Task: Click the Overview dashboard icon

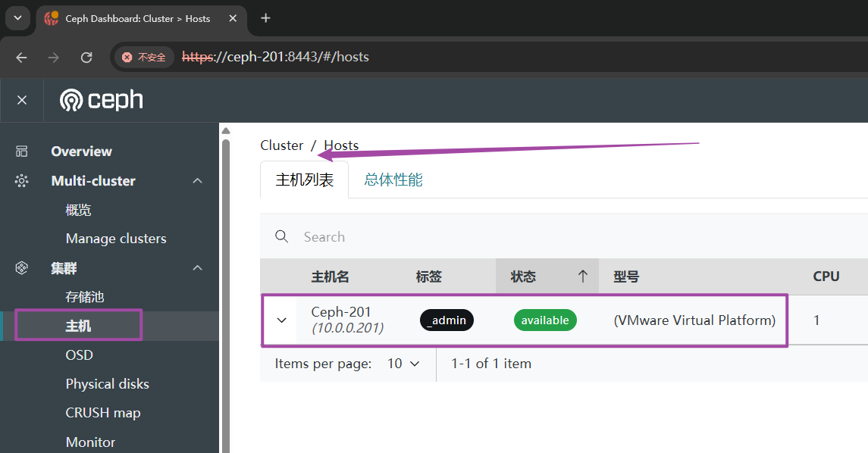Action: click(x=21, y=151)
